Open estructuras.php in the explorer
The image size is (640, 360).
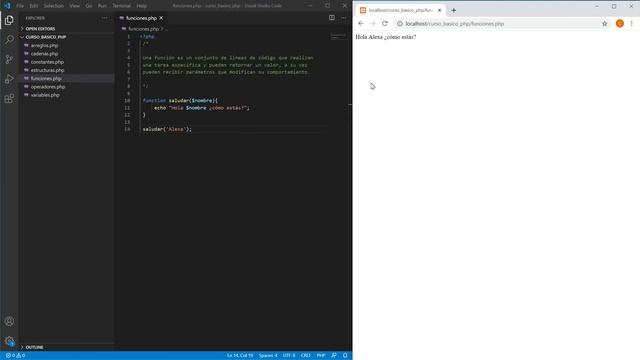tap(47, 70)
